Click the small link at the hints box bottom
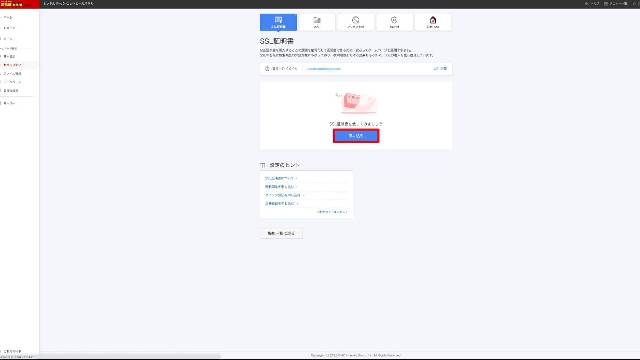 click(333, 212)
